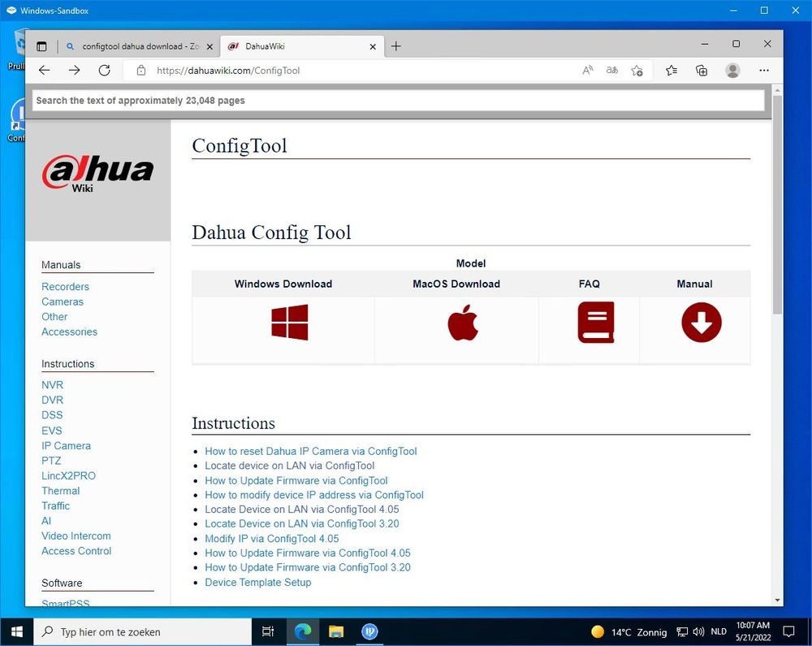Open the IP Camera instructions link
812x646 pixels.
click(x=66, y=445)
